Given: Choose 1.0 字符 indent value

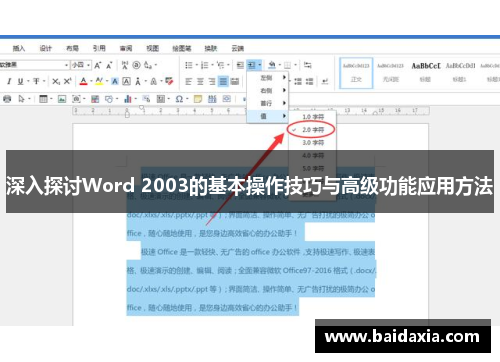Looking at the screenshot, I should [313, 117].
